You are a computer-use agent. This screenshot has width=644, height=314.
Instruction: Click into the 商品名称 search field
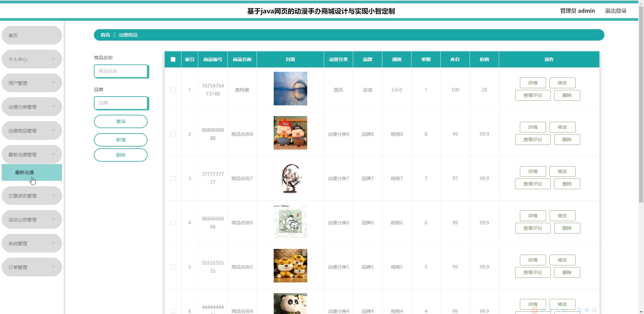[121, 71]
